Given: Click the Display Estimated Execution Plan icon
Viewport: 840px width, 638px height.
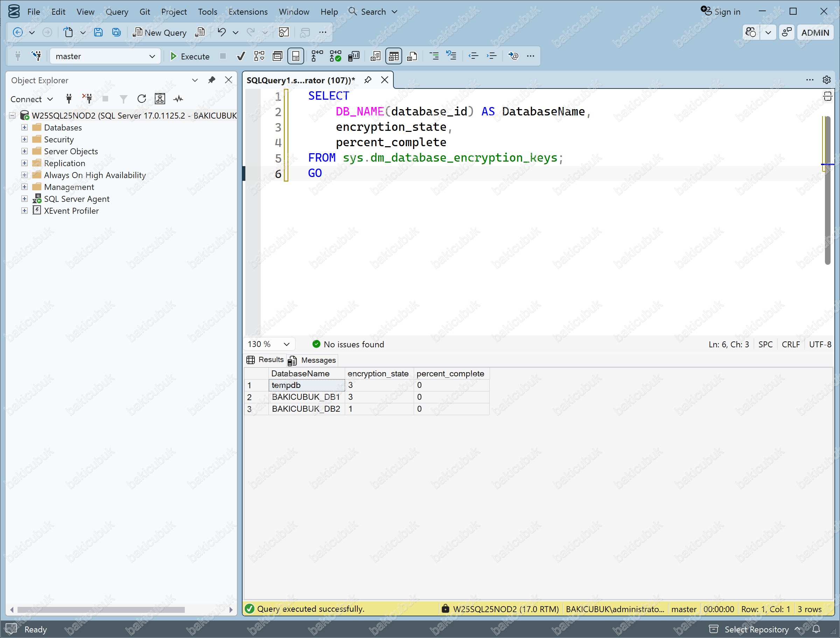Looking at the screenshot, I should coord(259,56).
